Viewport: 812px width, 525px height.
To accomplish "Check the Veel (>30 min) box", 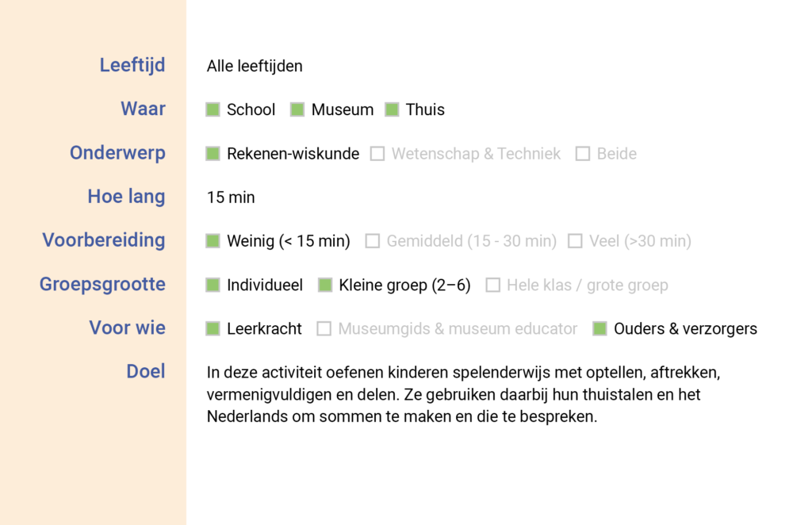I will [575, 241].
